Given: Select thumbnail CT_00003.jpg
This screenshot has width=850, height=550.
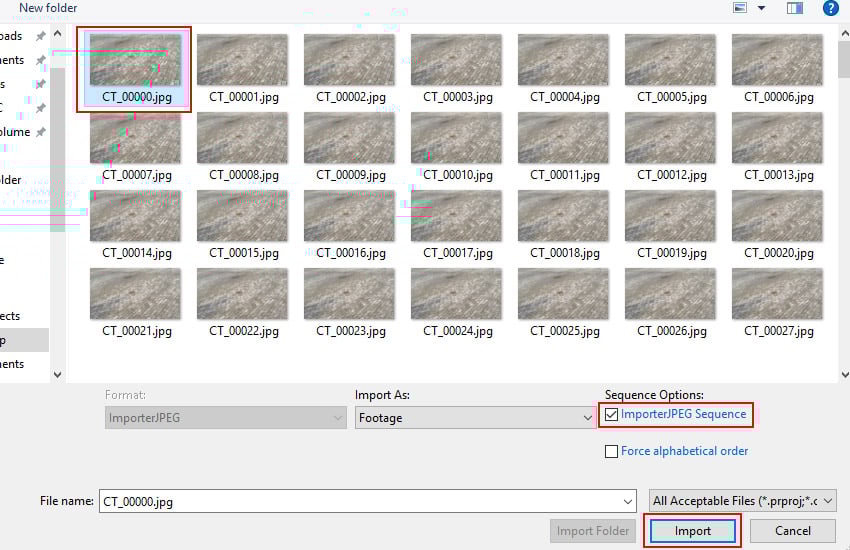Looking at the screenshot, I should tap(456, 60).
